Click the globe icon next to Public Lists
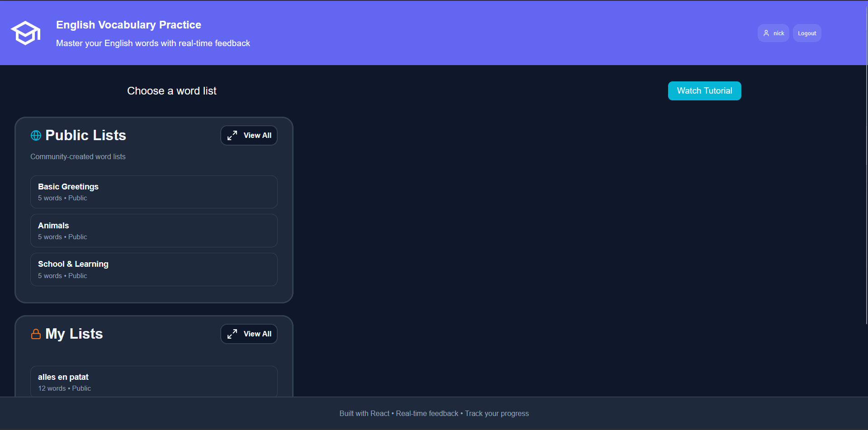This screenshot has height=430, width=868. (36, 135)
